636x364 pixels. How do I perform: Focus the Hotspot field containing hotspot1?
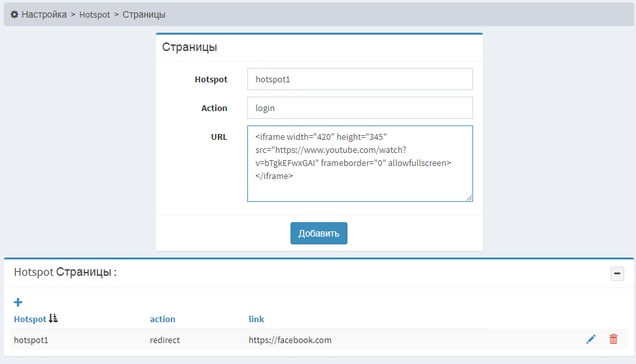pos(360,79)
